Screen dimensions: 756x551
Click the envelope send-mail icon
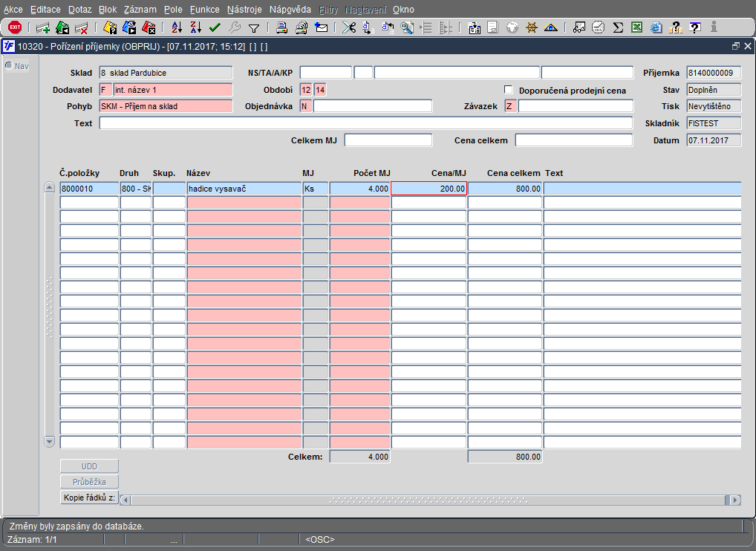[x=321, y=28]
